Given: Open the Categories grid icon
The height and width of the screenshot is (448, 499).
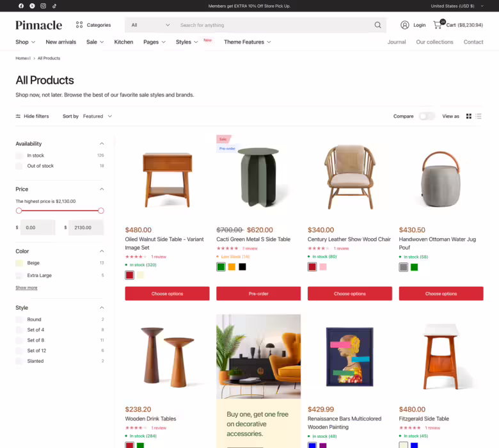Looking at the screenshot, I should pos(79,25).
